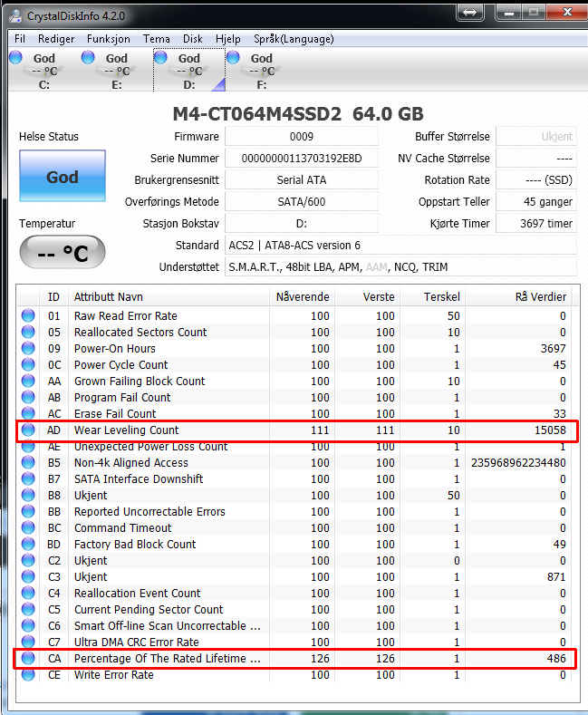Select disk D: in the drive bar

click(x=189, y=71)
